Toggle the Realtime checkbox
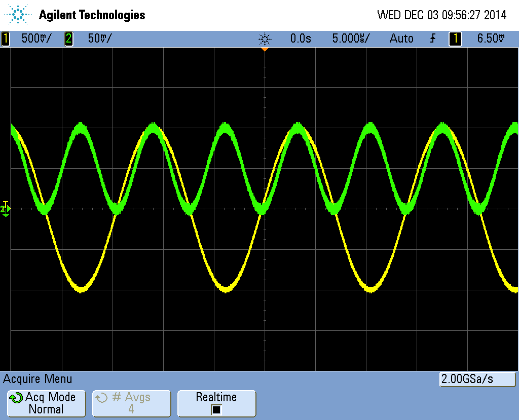The height and width of the screenshot is (420, 519). click(216, 409)
